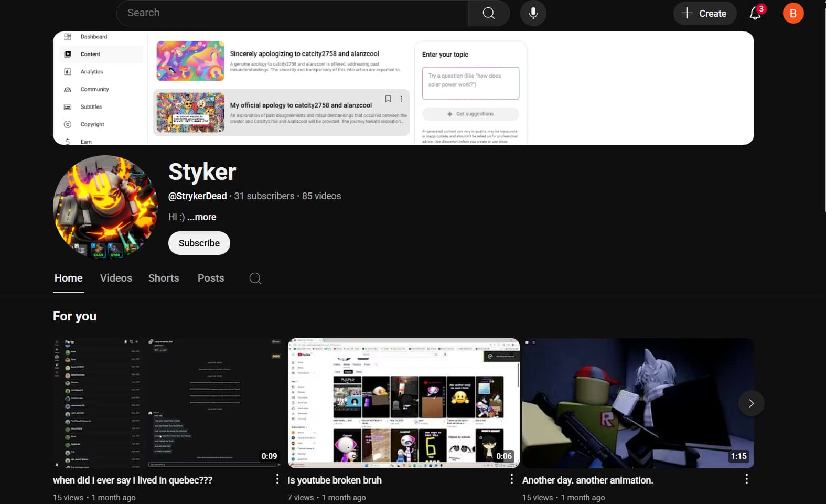Play the 'Another day. another animation.' thumbnail
Viewport: 826px width, 504px height.
[x=638, y=403]
